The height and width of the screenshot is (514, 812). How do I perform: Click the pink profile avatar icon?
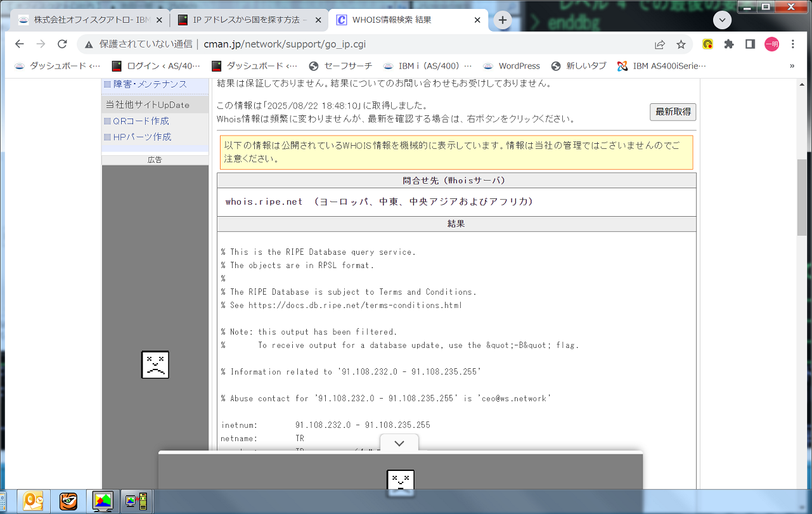click(x=771, y=44)
